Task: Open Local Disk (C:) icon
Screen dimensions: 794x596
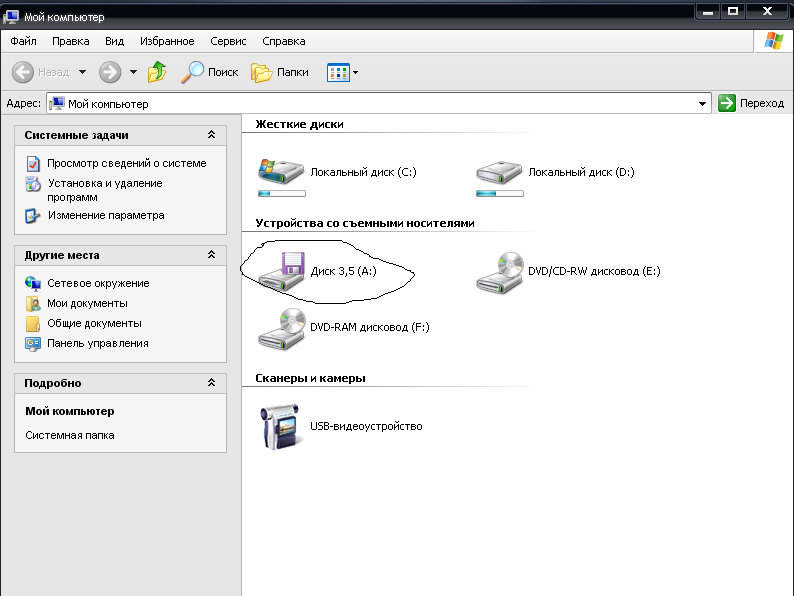Action: point(281,172)
